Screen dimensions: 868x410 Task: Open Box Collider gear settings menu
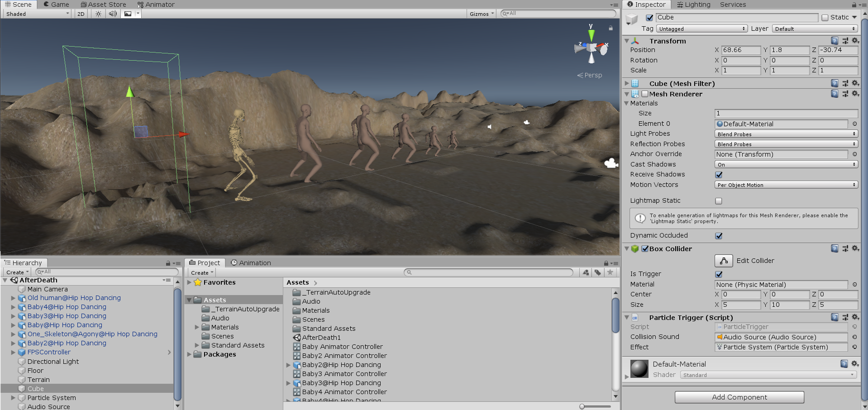(855, 248)
